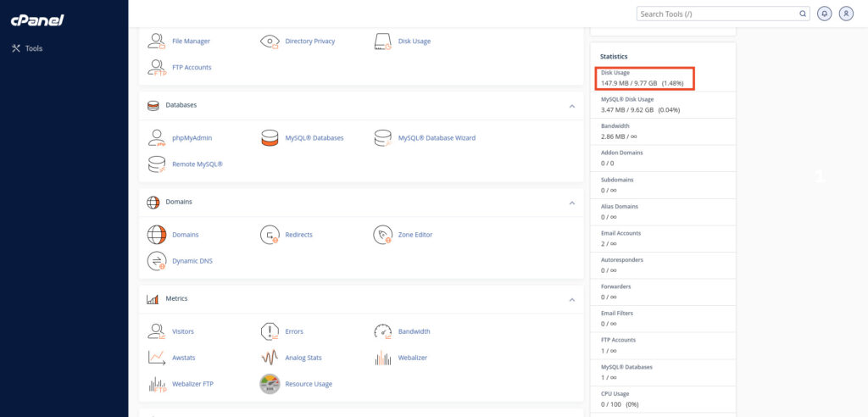
Task: Click the Autoresponders statistic label
Action: pyautogui.click(x=622, y=259)
